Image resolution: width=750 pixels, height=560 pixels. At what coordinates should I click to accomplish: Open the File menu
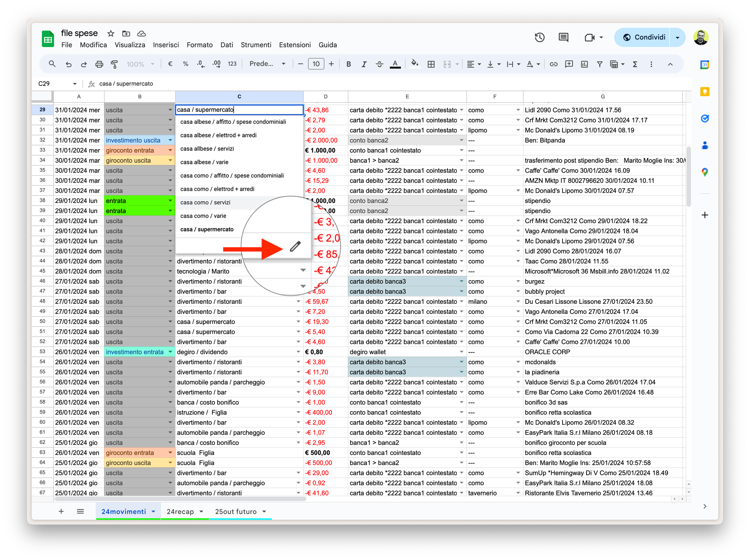67,45
